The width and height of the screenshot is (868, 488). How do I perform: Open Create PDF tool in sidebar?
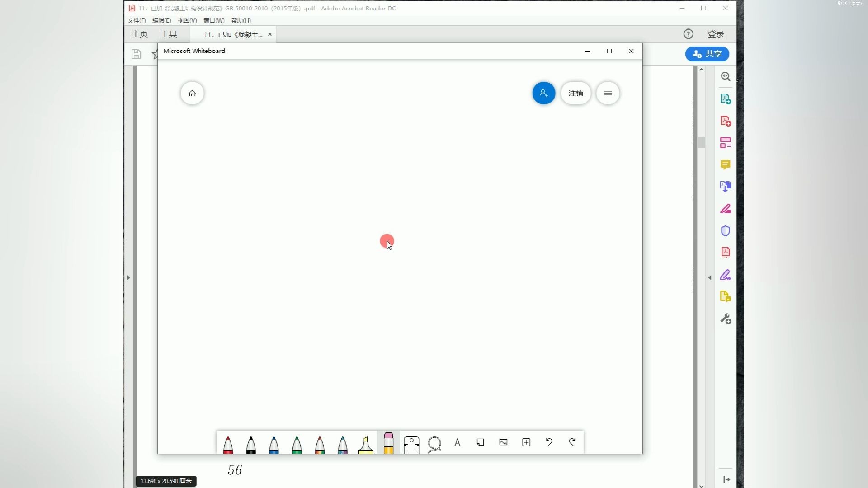tap(726, 121)
